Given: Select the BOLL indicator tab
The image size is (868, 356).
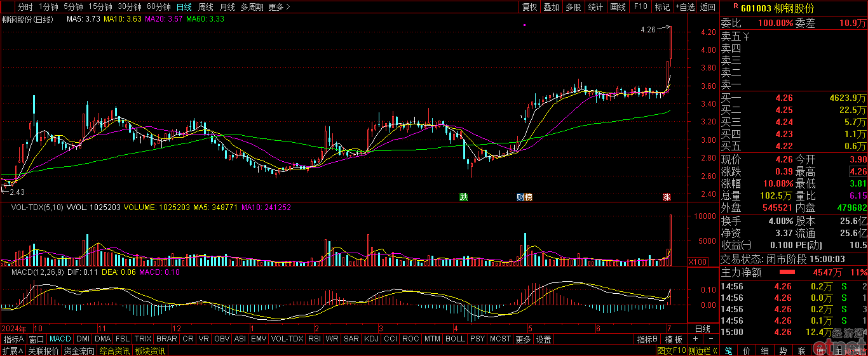Looking at the screenshot, I should pyautogui.click(x=455, y=340).
